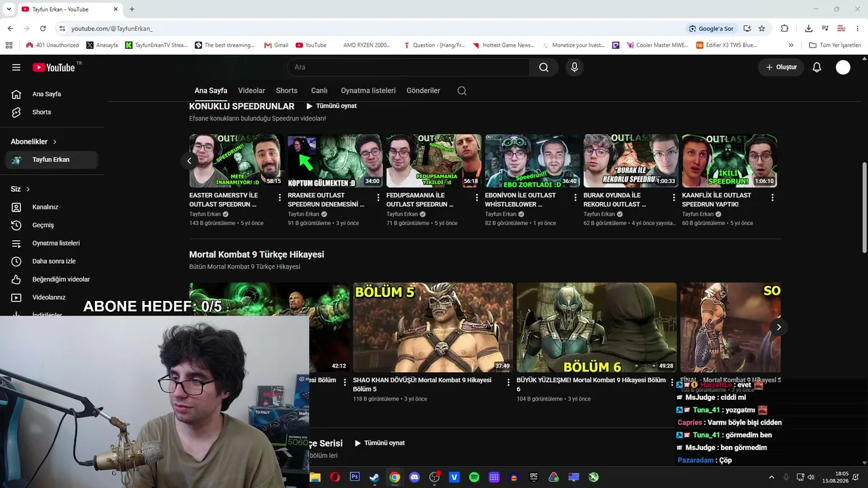Image resolution: width=868 pixels, height=488 pixels.
Task: Click the Chrome address bar URL
Action: coord(112,28)
